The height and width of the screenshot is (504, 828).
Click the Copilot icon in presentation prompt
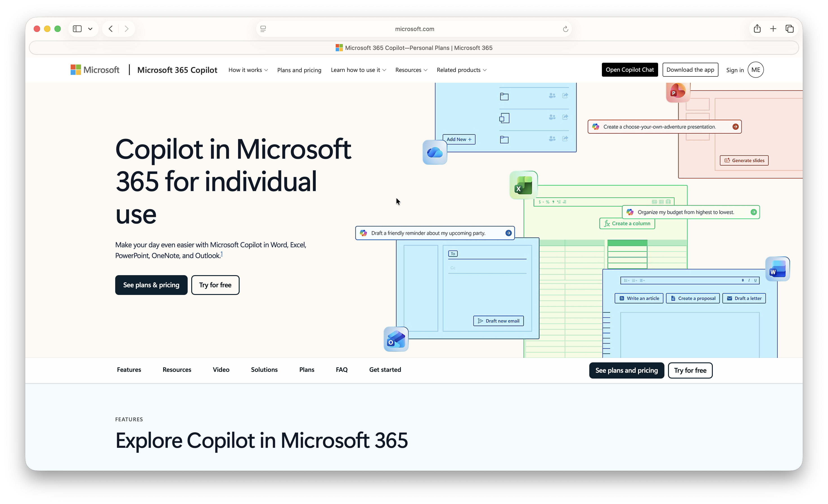(596, 127)
